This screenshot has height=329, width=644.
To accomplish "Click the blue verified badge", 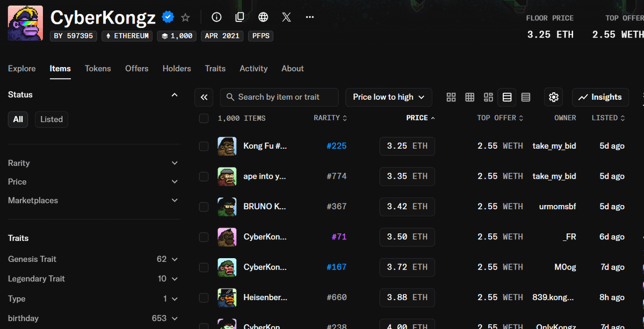I will (x=168, y=17).
